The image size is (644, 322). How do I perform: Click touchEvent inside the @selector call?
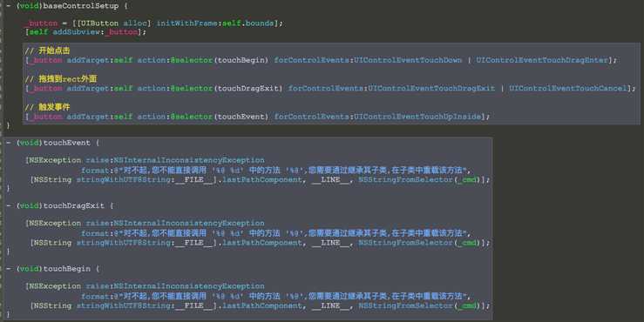(x=241, y=117)
